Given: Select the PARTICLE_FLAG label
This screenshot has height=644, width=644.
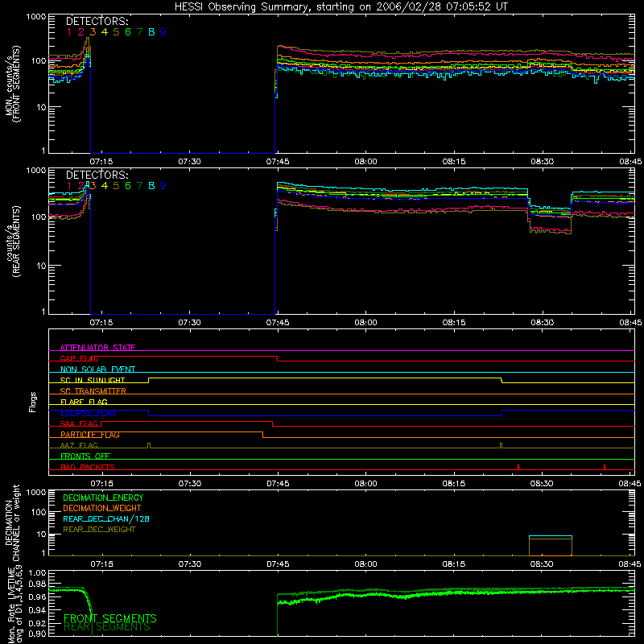Looking at the screenshot, I should pos(90,434).
